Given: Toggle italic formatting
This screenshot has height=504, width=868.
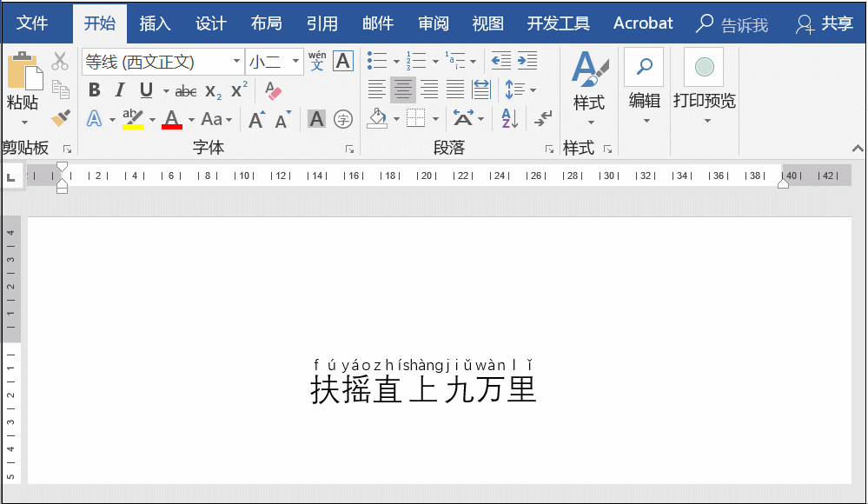Looking at the screenshot, I should tap(119, 90).
